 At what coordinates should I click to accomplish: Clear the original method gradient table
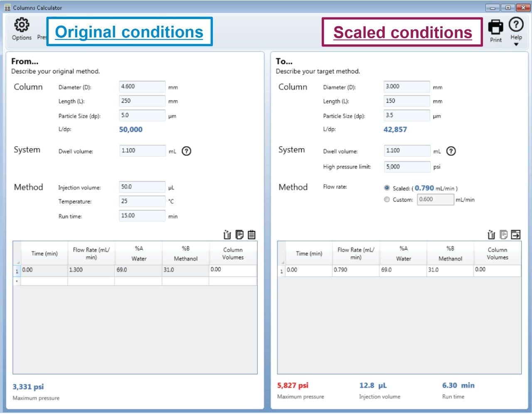[227, 234]
